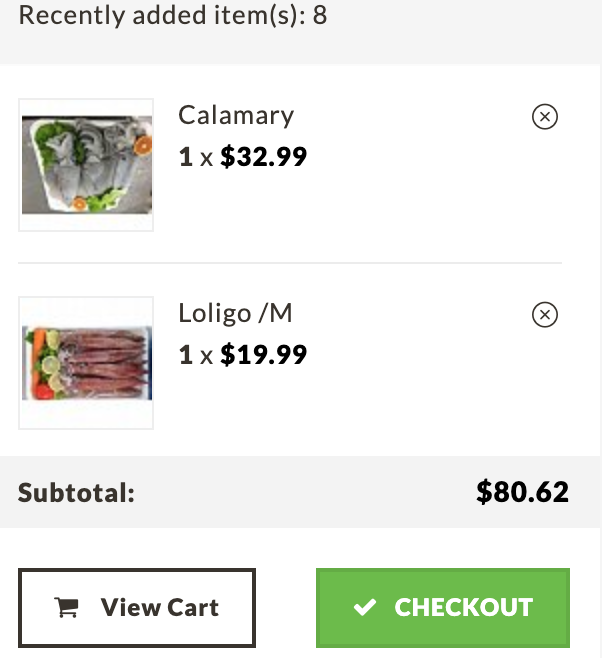
Task: Open the Calamary product thumbnail image
Action: pyautogui.click(x=86, y=165)
